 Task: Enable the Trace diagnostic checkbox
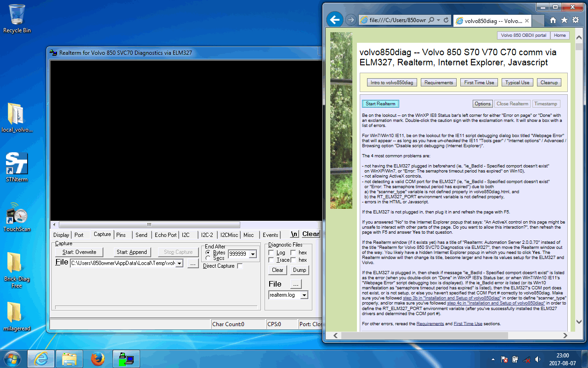[x=271, y=260]
